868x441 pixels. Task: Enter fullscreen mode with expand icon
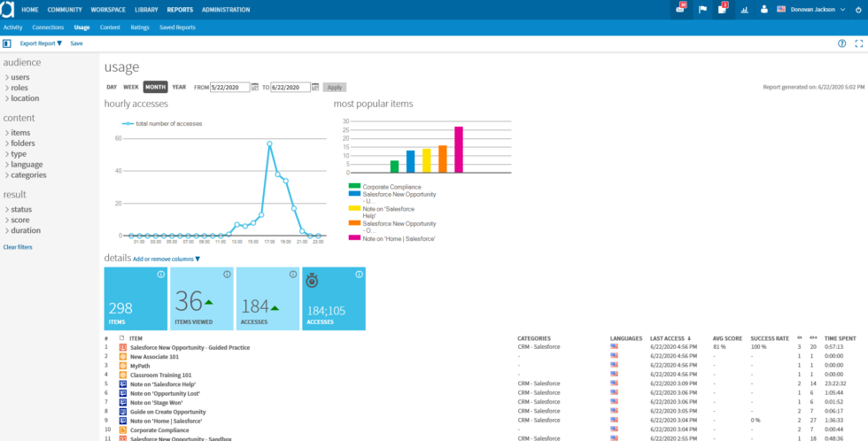click(x=858, y=43)
